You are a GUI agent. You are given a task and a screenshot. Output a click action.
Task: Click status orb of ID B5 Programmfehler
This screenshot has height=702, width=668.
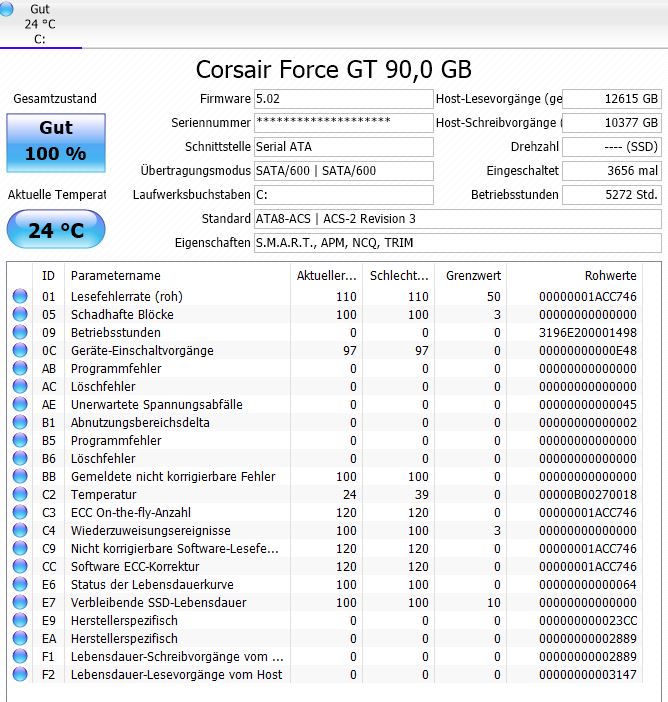20,440
